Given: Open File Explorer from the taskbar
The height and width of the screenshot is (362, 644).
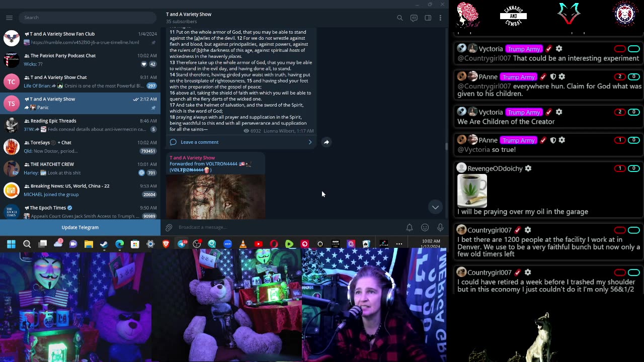Looking at the screenshot, I should point(89,244).
